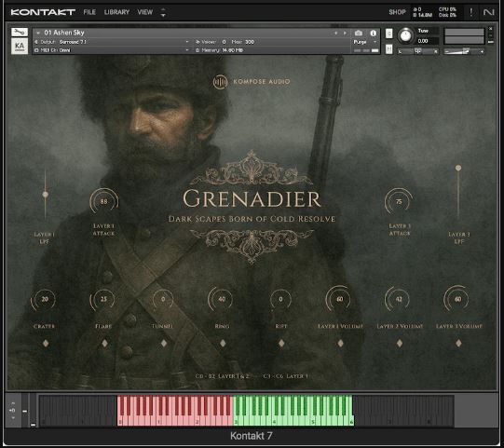
Task: Click the pitch bend wheel strip
Action: pos(25,411)
